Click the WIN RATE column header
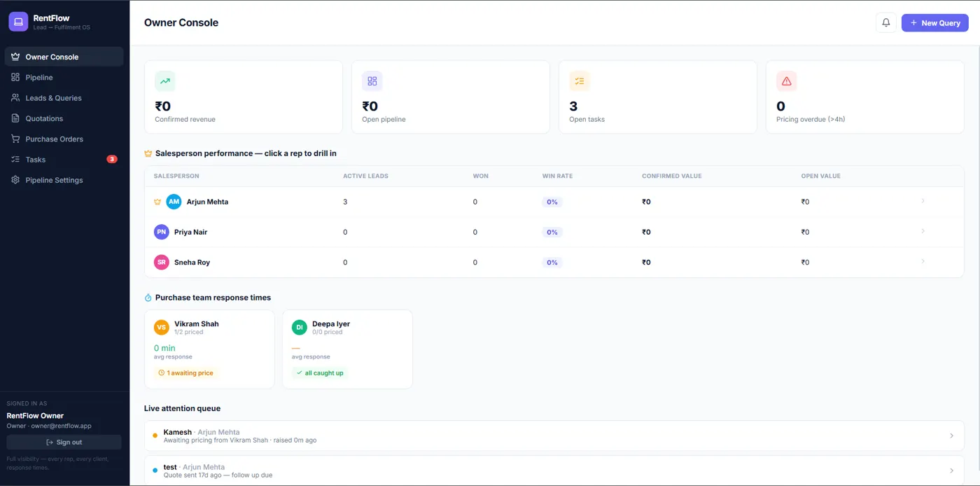Screen dimensions: 980x486 point(557,176)
